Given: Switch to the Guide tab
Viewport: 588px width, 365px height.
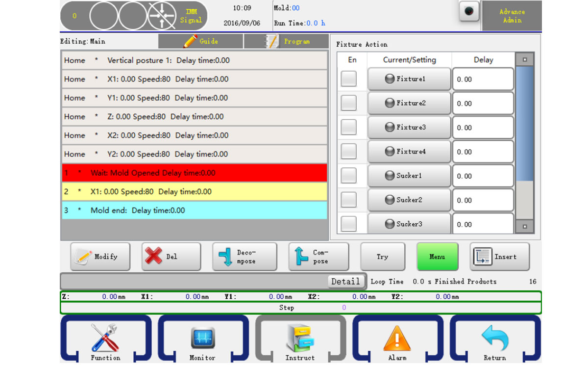Looking at the screenshot, I should (200, 41).
